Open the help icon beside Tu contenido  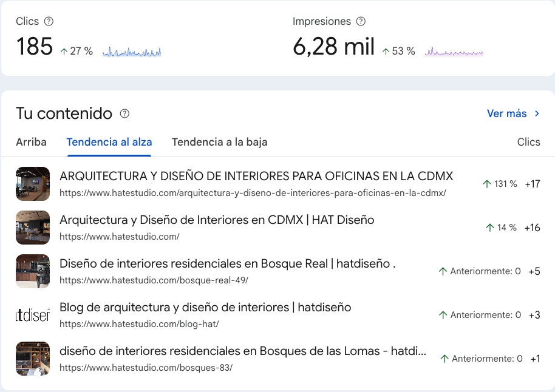pos(124,113)
